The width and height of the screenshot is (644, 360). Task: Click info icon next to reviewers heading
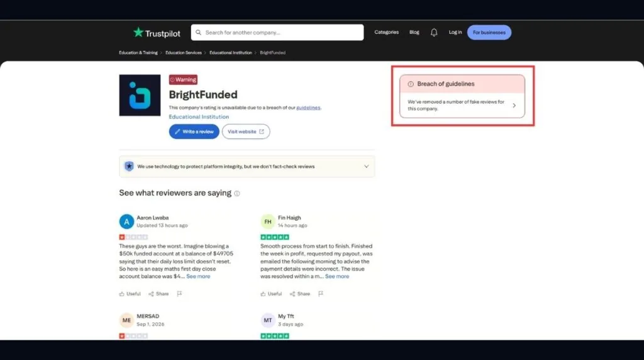pos(237,194)
